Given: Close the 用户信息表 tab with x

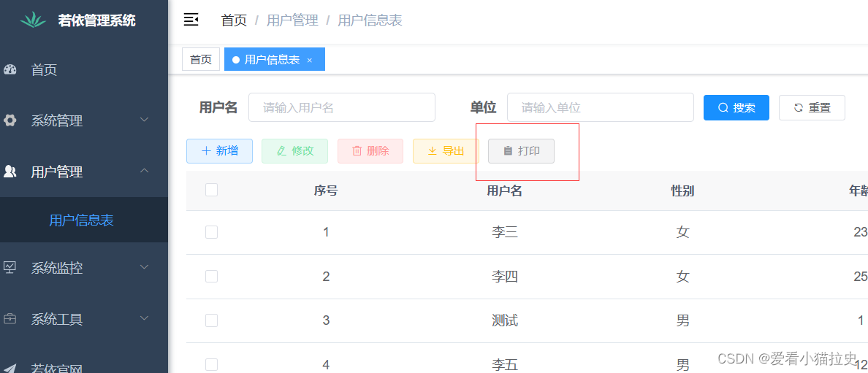Looking at the screenshot, I should 310,60.
